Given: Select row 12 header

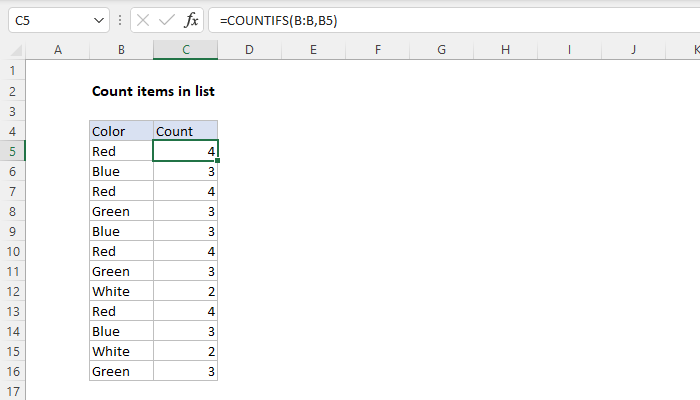Looking at the screenshot, I should [x=12, y=292].
